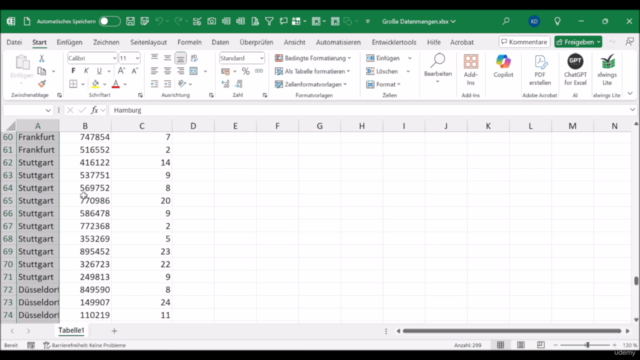Open the search magnifier in title bar
640x360 pixels.
(506, 21)
